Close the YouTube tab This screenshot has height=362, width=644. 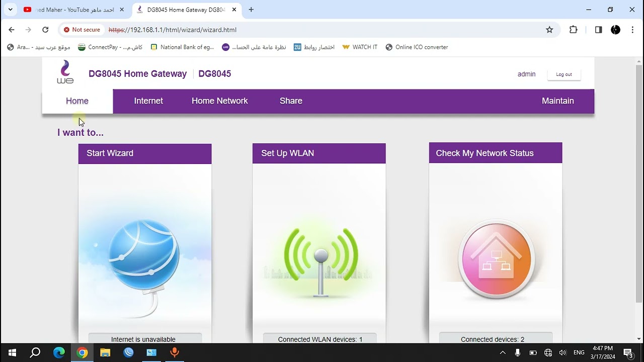(x=122, y=10)
